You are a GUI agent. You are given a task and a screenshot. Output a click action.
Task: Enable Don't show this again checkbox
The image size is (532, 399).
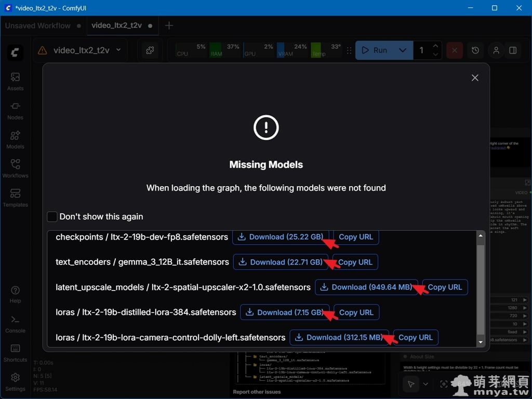click(52, 217)
